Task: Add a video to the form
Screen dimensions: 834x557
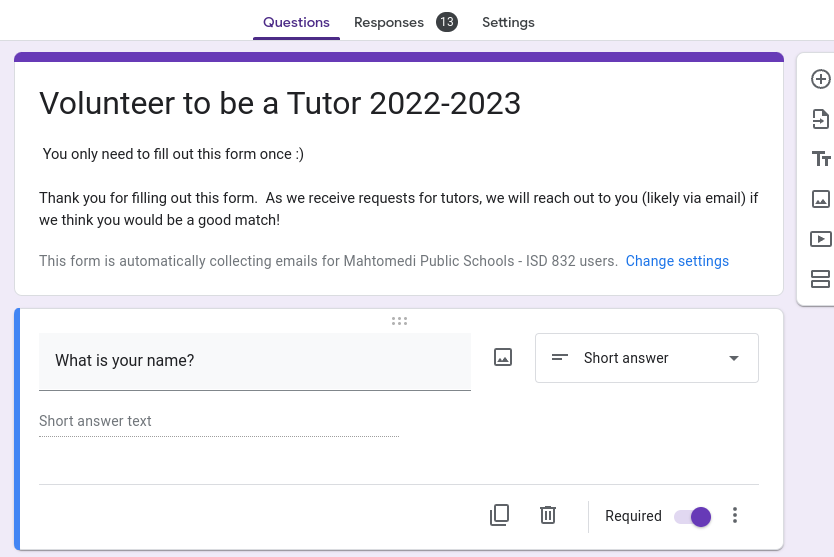Action: (x=820, y=239)
